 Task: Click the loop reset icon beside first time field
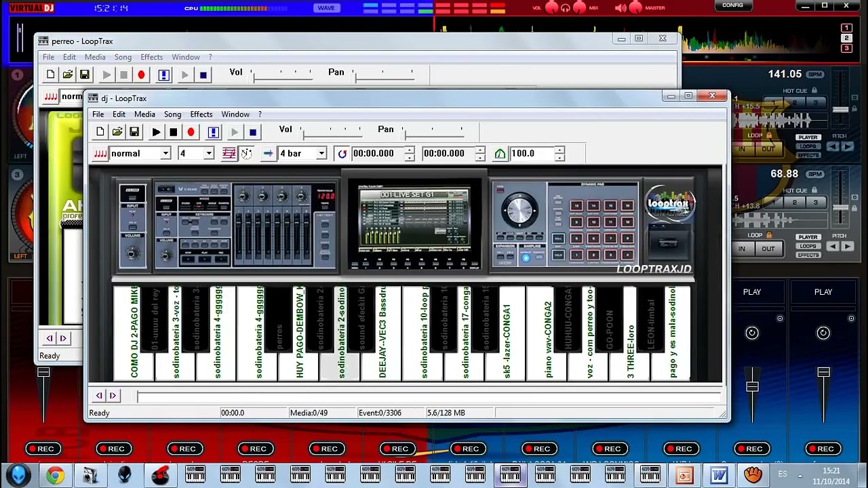(342, 154)
